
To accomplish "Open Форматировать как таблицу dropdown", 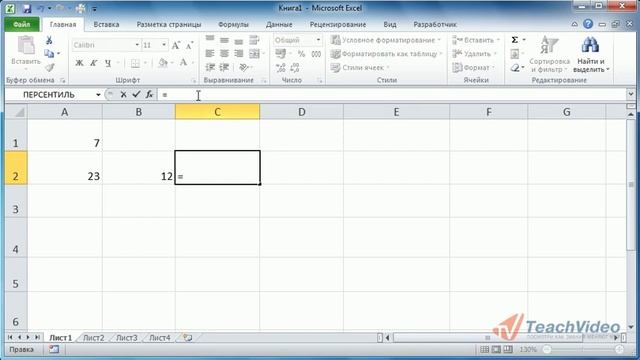I will point(387,54).
